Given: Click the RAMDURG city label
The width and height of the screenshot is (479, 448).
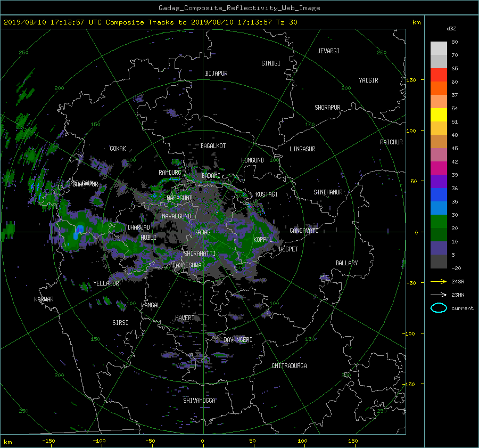Looking at the screenshot, I should [x=170, y=173].
